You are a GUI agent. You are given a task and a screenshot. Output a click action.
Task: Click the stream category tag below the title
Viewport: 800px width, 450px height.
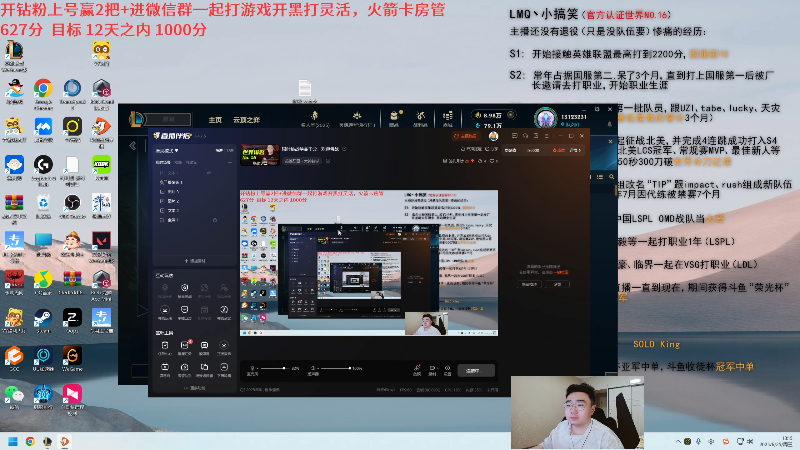click(303, 161)
